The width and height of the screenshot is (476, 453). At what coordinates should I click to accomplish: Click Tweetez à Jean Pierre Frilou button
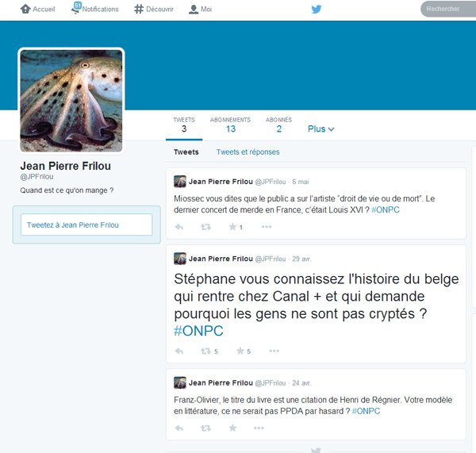(x=86, y=225)
